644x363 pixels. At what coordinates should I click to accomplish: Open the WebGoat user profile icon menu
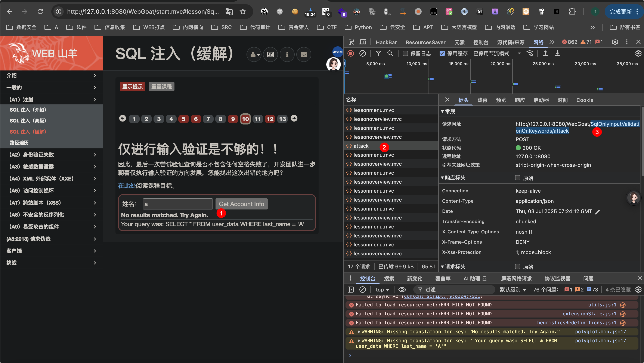[x=254, y=54]
